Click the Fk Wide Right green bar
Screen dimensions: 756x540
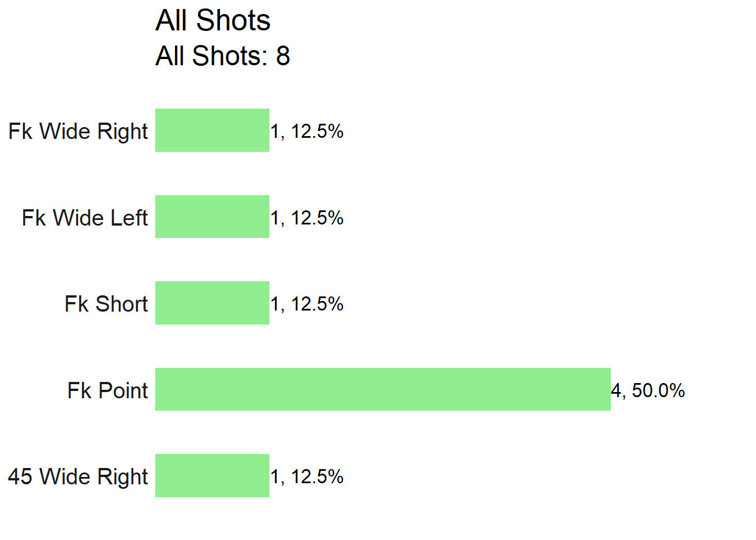click(x=212, y=130)
